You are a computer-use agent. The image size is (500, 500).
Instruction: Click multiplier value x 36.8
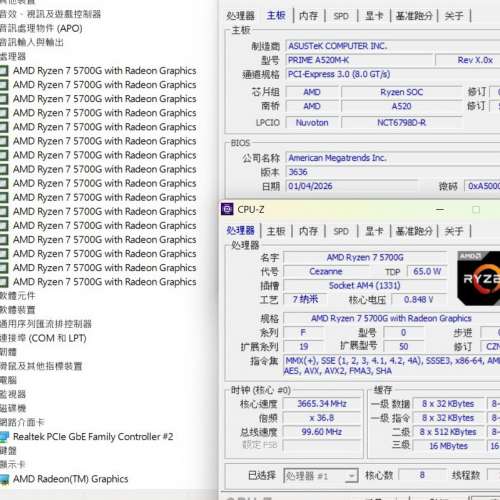point(322,418)
